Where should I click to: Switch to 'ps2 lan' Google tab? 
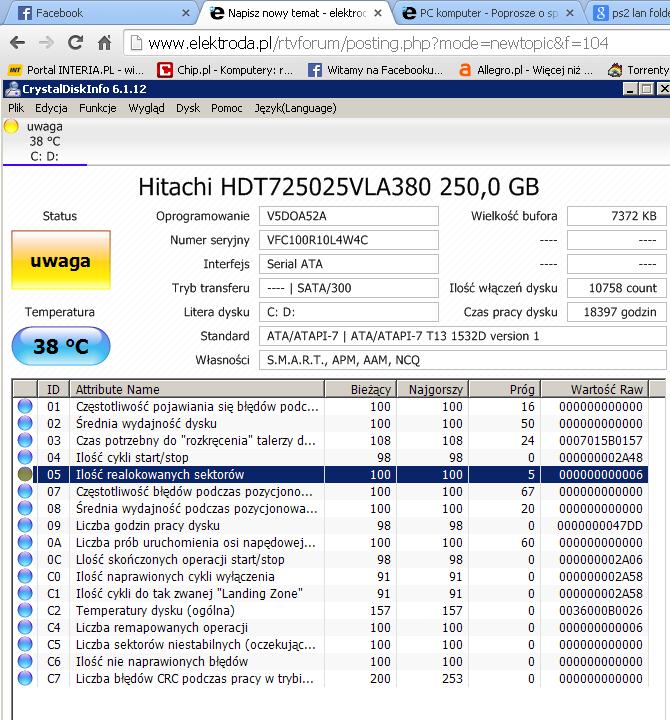click(x=629, y=13)
